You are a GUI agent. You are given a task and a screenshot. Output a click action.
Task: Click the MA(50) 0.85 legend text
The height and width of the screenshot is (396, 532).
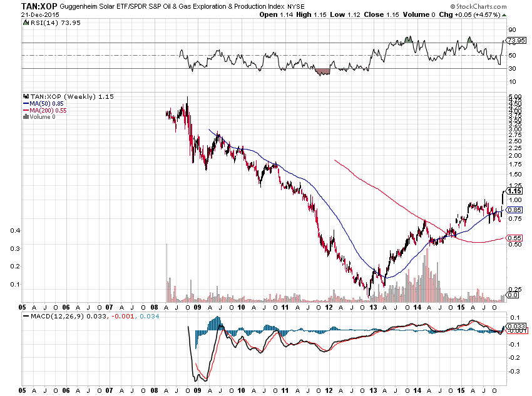[46, 104]
